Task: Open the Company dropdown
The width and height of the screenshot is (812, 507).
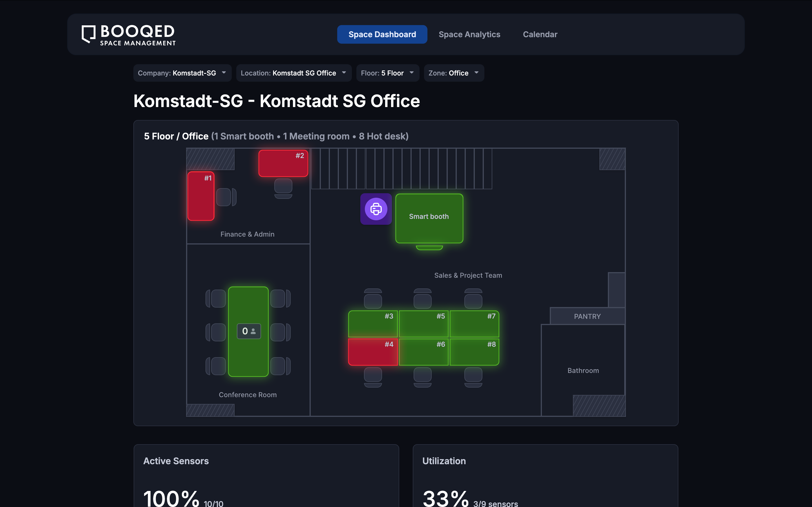Action: (182, 73)
